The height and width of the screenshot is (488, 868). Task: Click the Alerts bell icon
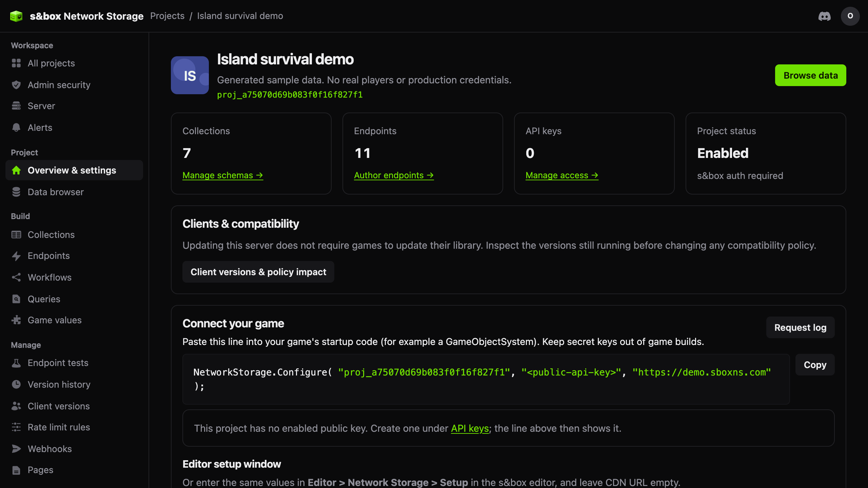point(16,127)
